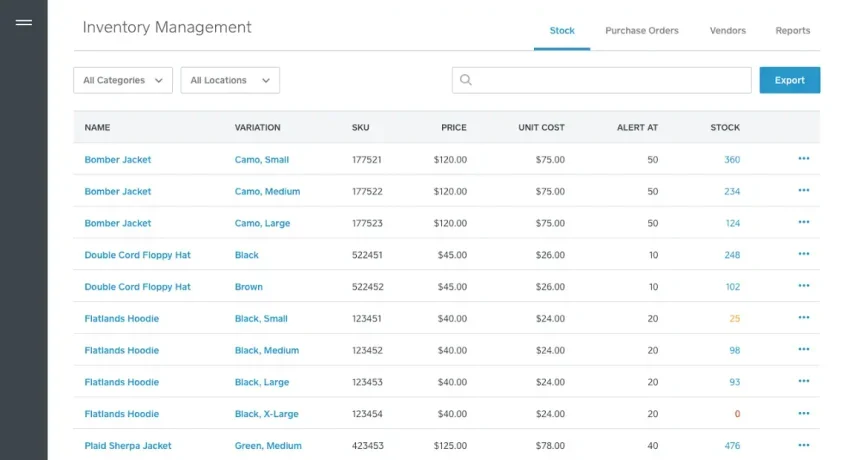
Task: Click the PRICE column header
Action: 454,127
